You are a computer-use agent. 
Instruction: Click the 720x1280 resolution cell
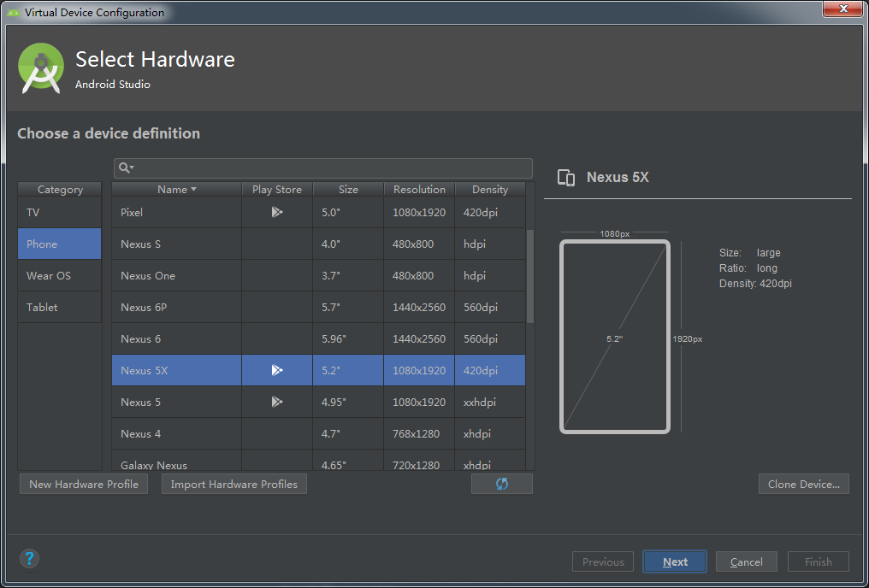point(419,460)
